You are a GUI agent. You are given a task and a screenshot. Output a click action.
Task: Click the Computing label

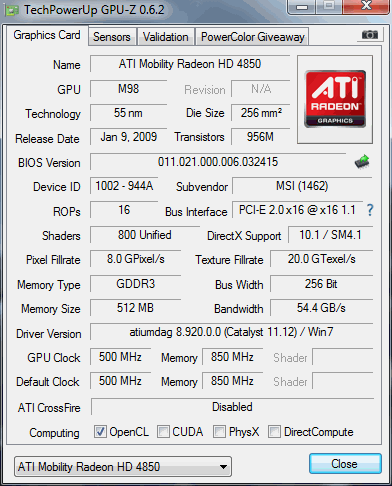tap(54, 433)
